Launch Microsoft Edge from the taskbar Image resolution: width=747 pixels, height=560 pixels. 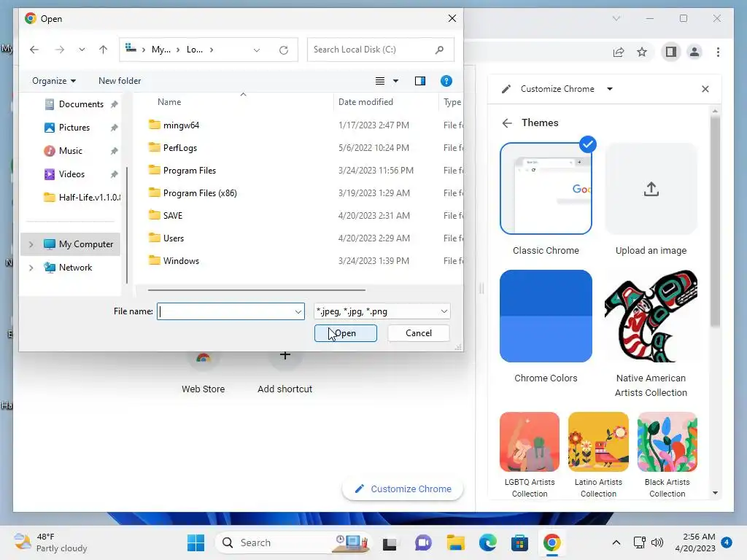pyautogui.click(x=487, y=542)
